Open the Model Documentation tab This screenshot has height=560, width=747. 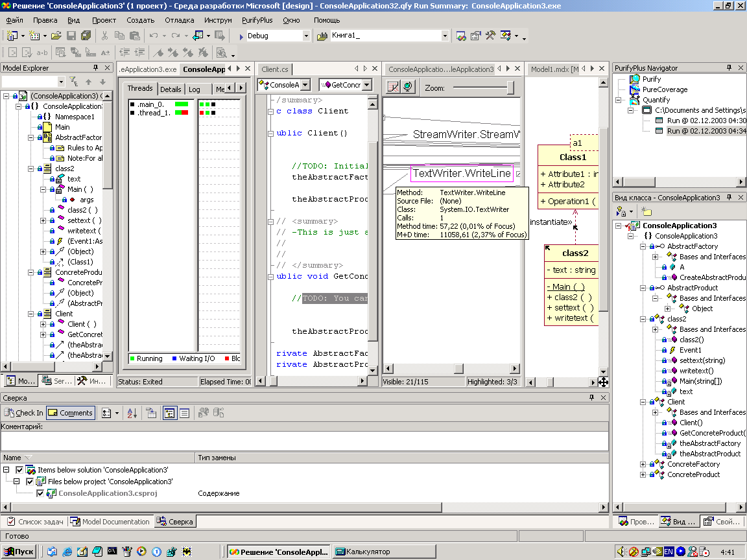pos(110,522)
